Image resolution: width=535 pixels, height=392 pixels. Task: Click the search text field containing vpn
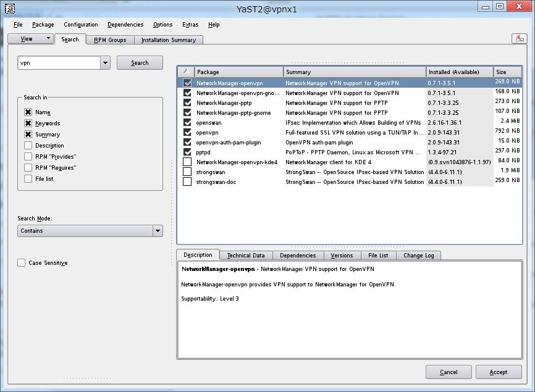pyautogui.click(x=59, y=63)
